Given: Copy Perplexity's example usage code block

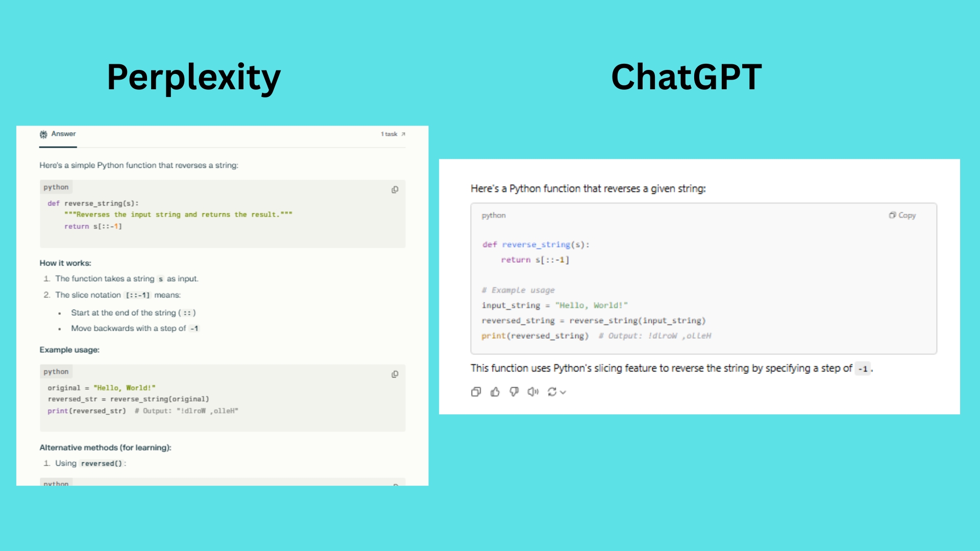Looking at the screenshot, I should (x=395, y=374).
